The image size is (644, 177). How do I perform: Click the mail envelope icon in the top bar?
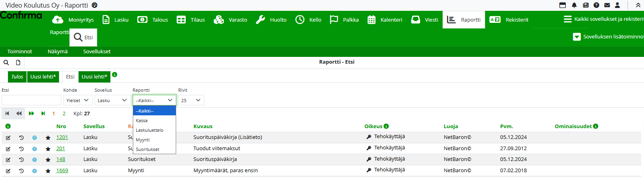(607, 5)
